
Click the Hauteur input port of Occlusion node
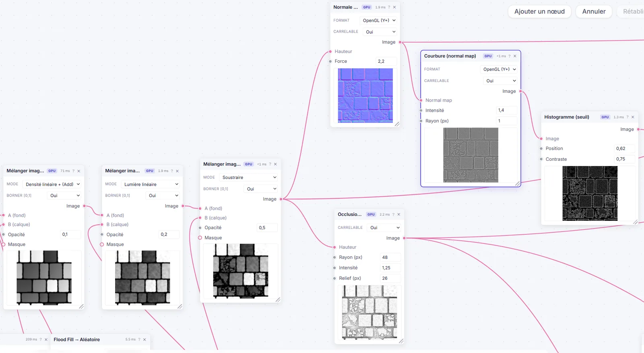pyautogui.click(x=334, y=247)
